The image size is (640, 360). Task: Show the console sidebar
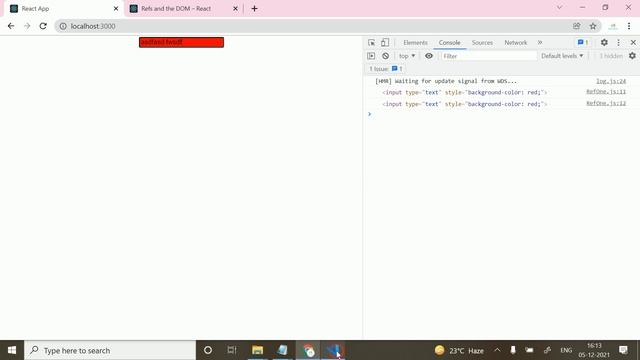coord(371,56)
